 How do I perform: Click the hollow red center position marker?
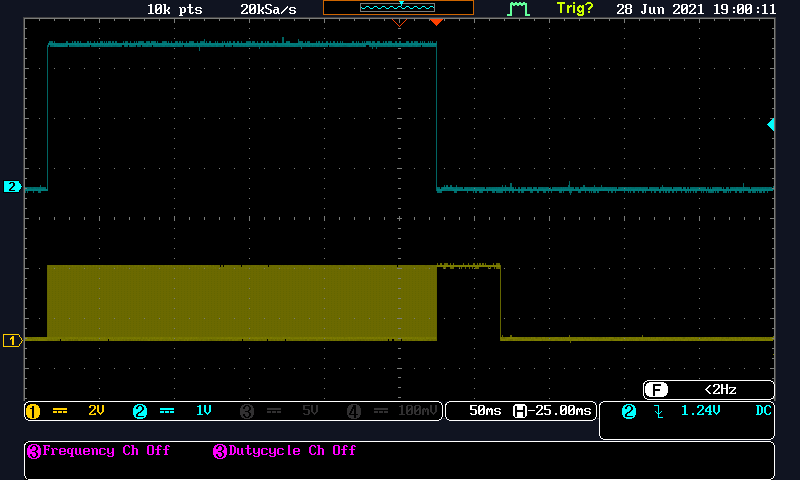[399, 22]
